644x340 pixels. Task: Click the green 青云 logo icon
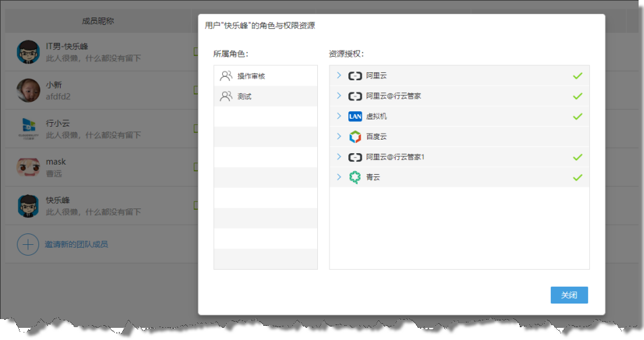point(355,177)
